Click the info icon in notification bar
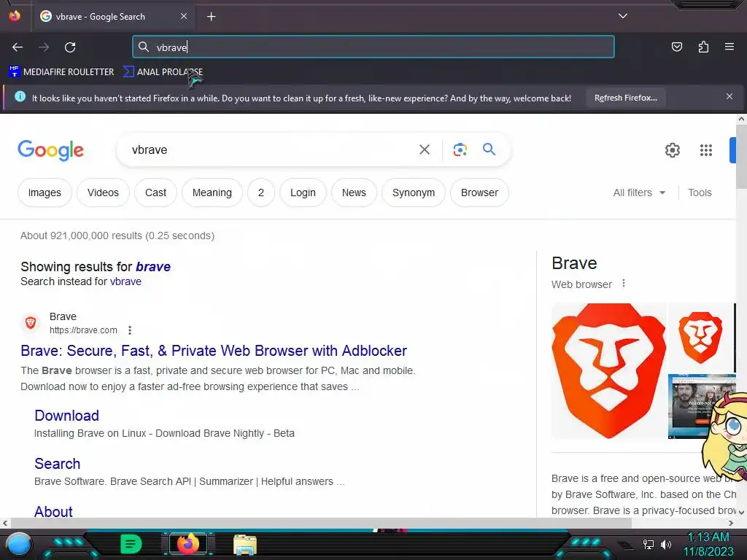Image resolution: width=747 pixels, height=560 pixels. pos(20,97)
